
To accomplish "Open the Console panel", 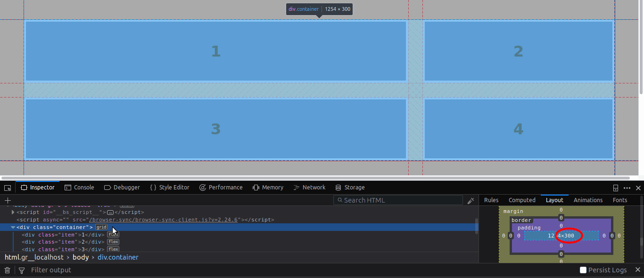I will 79,188.
